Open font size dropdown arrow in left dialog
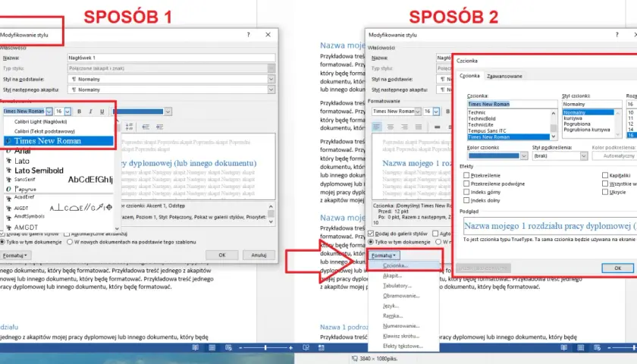Image resolution: width=637 pixels, height=364 pixels. click(x=67, y=111)
